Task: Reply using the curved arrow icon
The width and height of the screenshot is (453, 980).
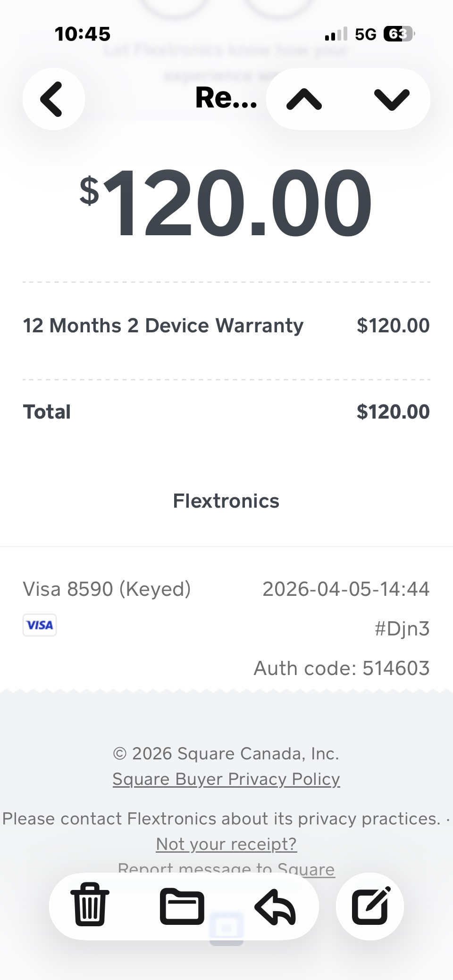Action: [275, 906]
